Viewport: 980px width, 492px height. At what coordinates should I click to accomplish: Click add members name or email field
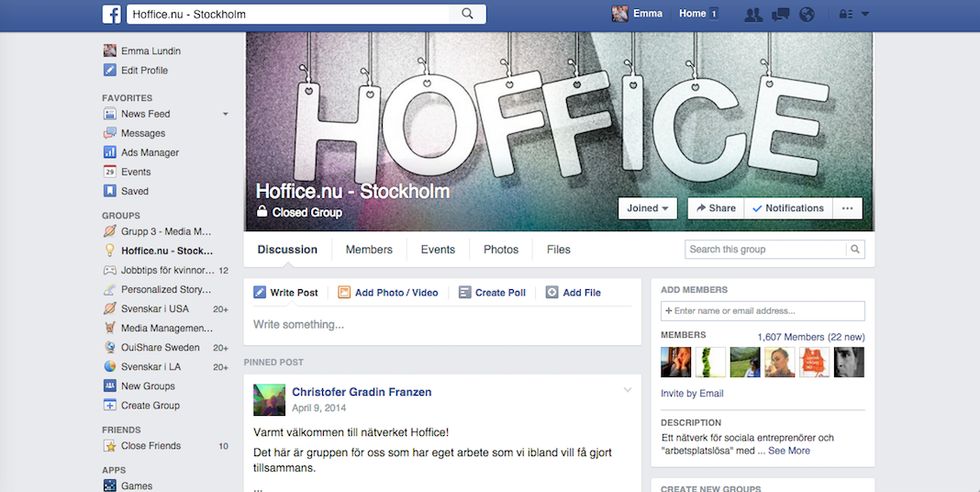pos(763,310)
